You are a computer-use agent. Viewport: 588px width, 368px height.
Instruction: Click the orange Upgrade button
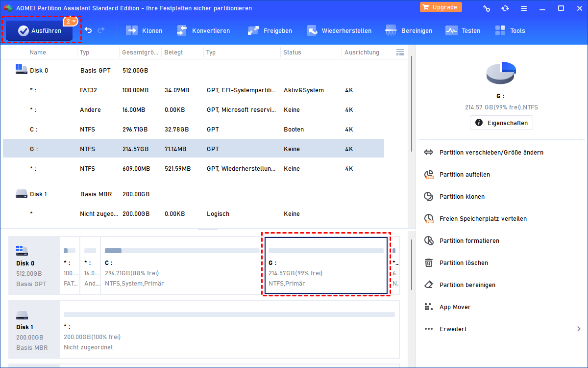(441, 7)
